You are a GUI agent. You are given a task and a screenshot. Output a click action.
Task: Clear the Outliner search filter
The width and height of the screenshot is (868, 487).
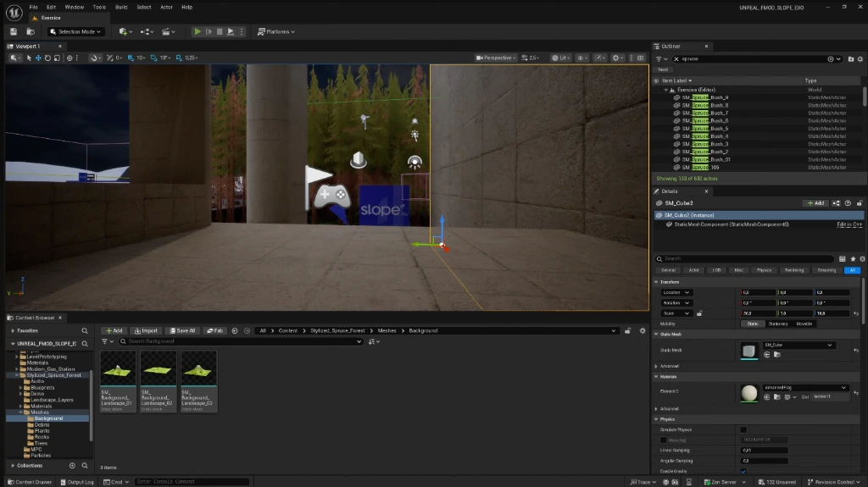coord(676,58)
